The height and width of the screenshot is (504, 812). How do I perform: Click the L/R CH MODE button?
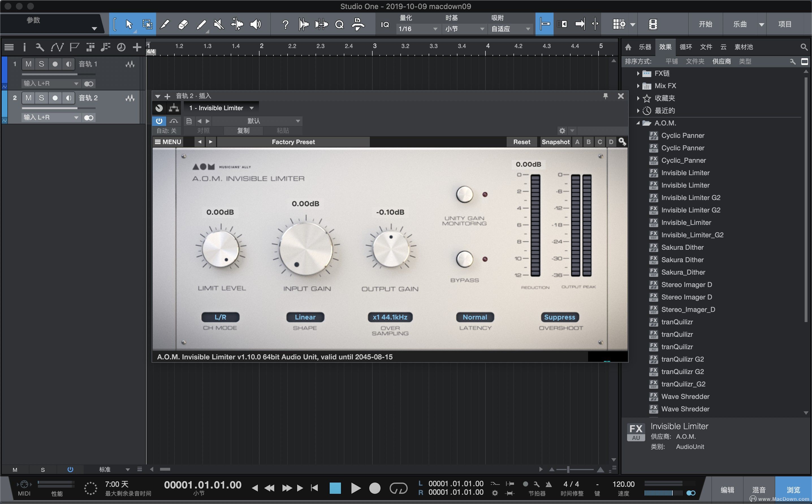tap(220, 317)
